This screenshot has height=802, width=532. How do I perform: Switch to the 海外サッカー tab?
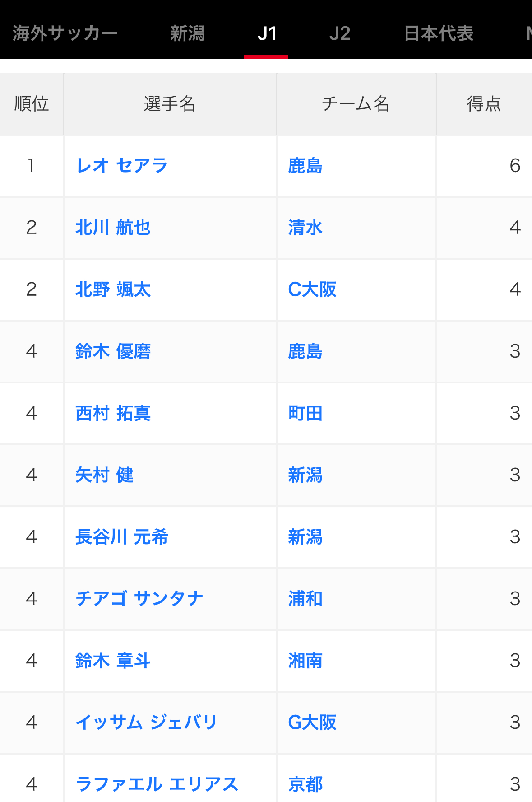65,33
